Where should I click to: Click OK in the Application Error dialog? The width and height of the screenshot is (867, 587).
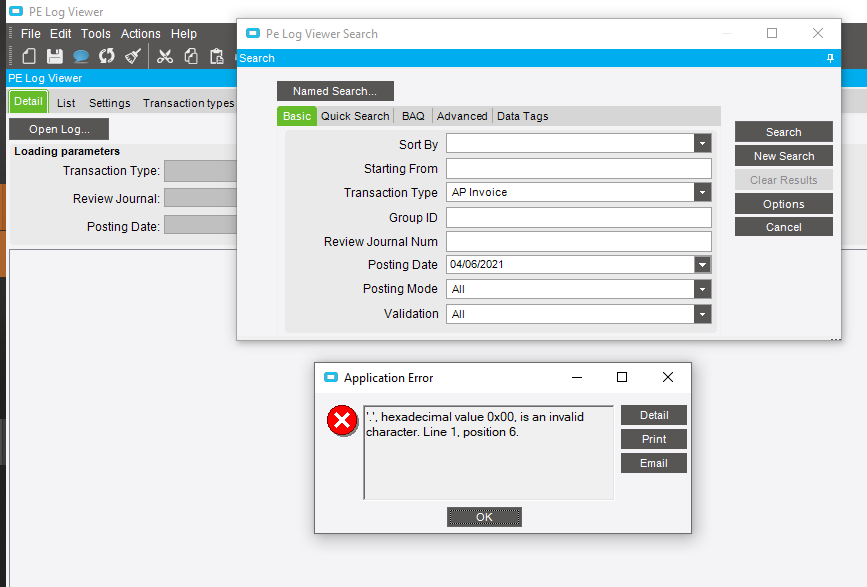(x=484, y=517)
